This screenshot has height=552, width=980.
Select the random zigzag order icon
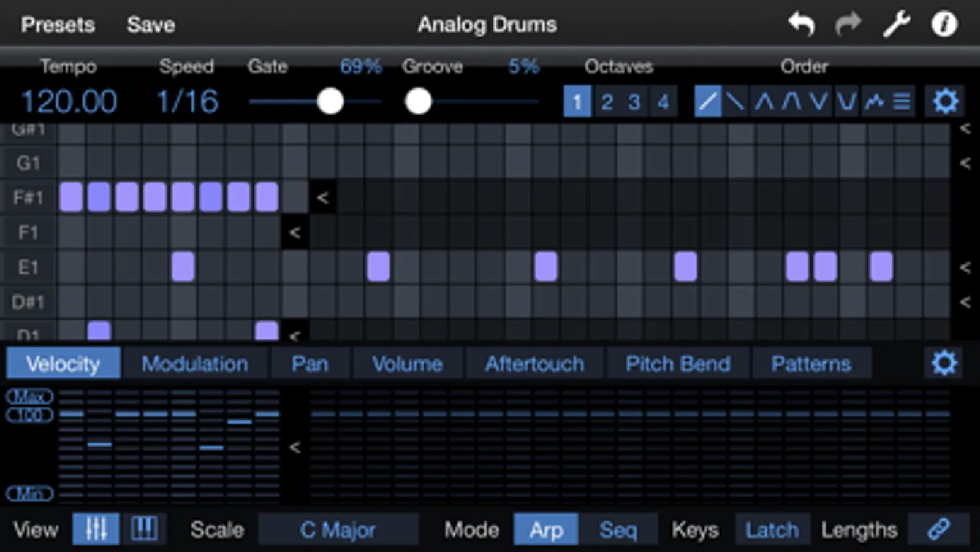click(x=874, y=101)
